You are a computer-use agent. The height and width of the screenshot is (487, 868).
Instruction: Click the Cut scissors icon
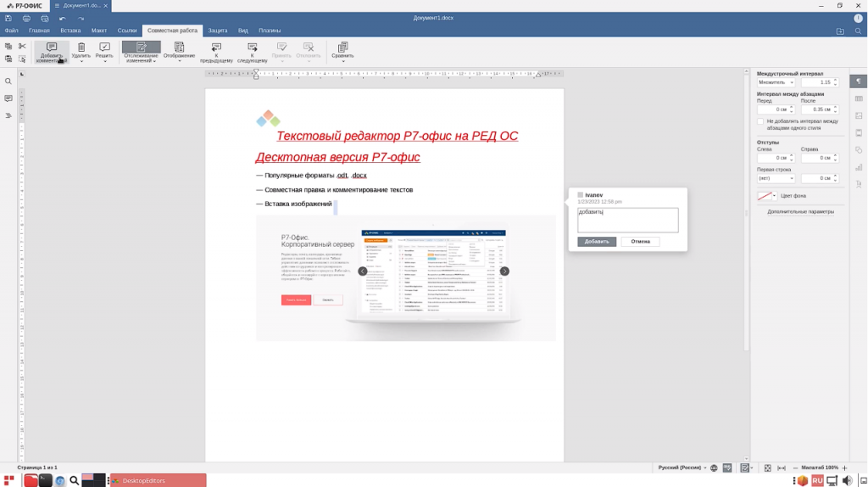coord(22,47)
